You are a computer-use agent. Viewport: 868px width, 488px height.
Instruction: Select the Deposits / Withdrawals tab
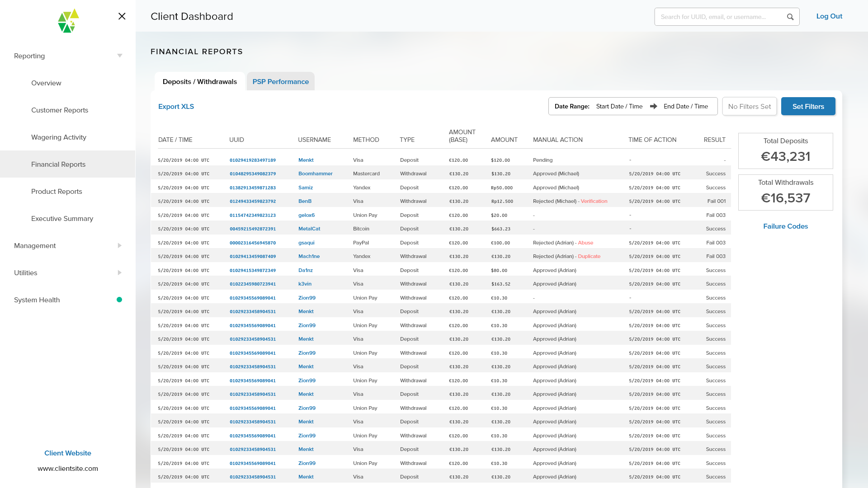click(x=199, y=82)
